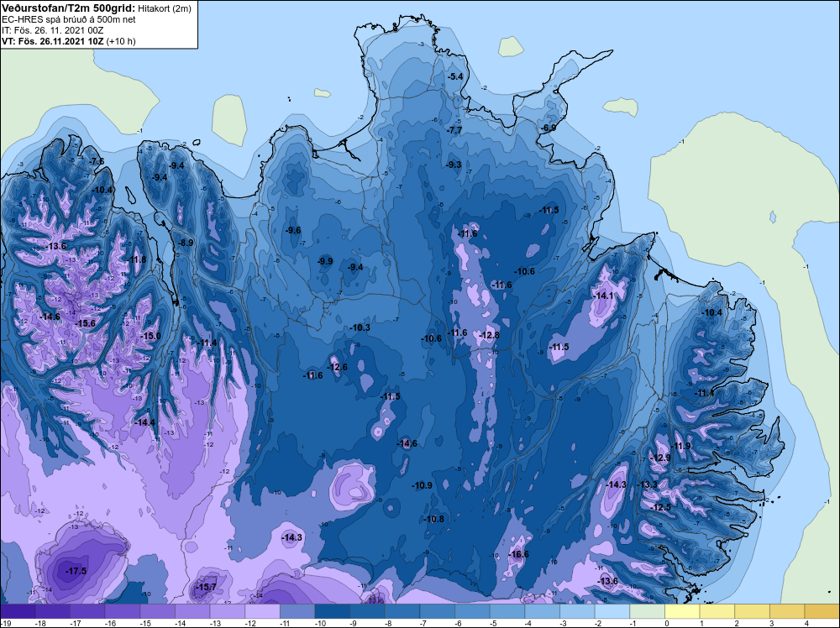
Task: Select the -8.9 temperature label
Action: (186, 243)
